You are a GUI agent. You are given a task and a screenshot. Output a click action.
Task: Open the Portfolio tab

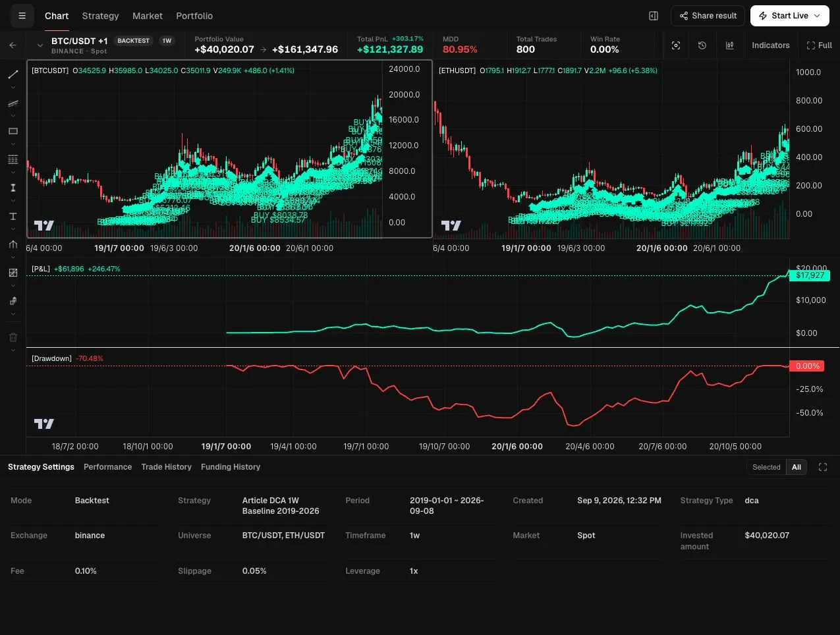pos(194,16)
